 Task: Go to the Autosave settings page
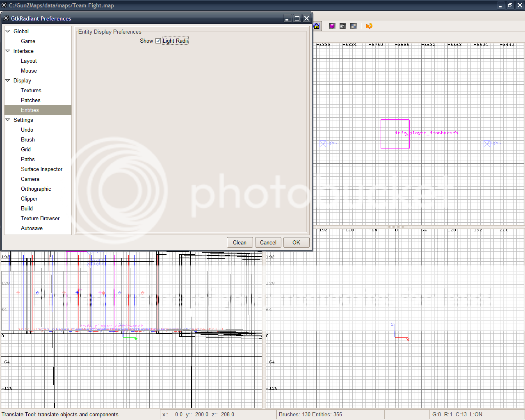pyautogui.click(x=32, y=228)
